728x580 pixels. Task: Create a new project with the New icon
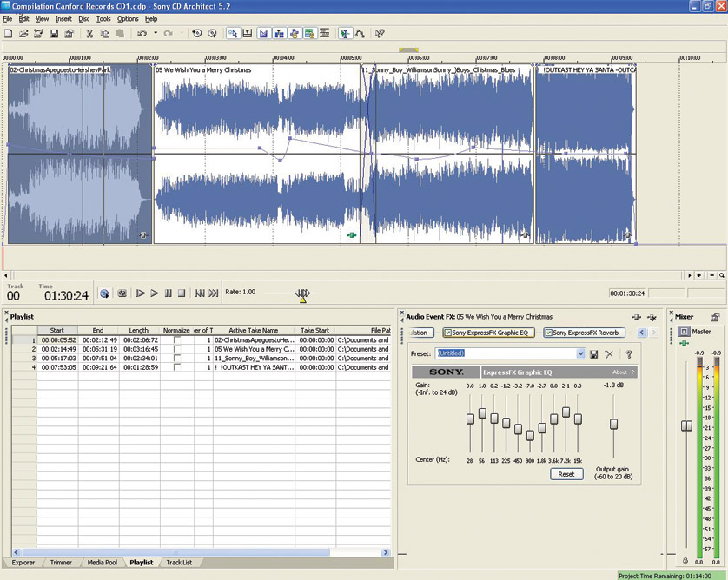pyautogui.click(x=9, y=33)
